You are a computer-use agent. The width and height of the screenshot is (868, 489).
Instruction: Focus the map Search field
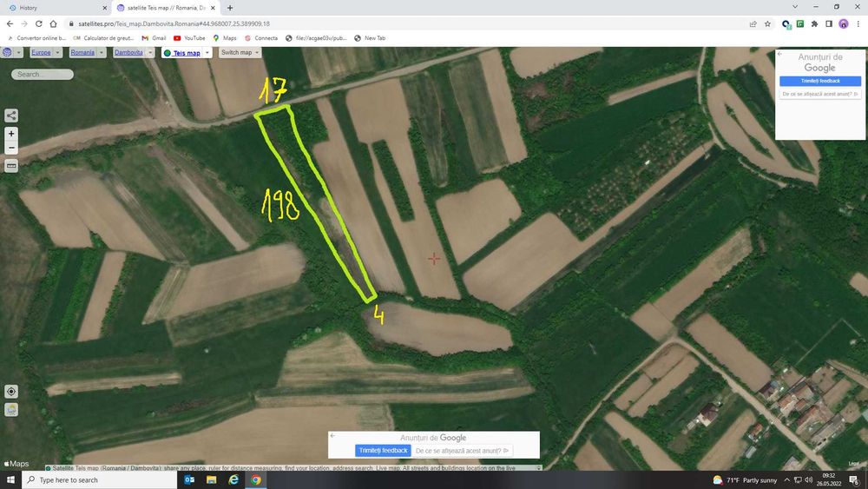point(42,74)
